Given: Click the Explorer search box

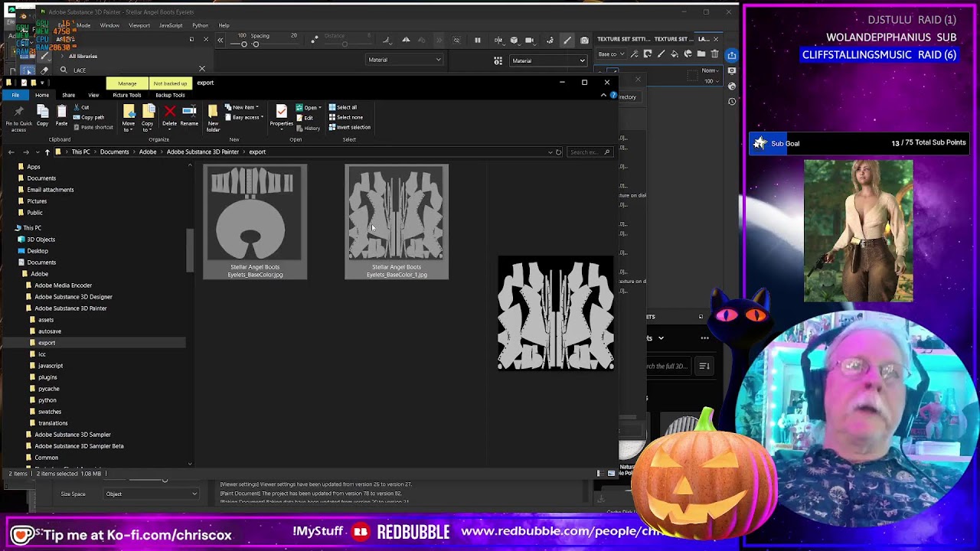Looking at the screenshot, I should (590, 152).
